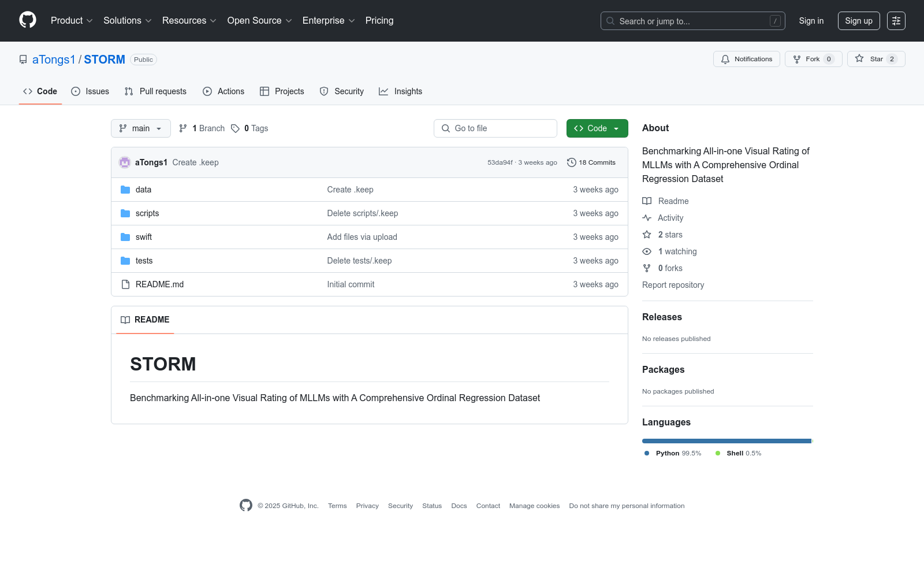The image size is (924, 578).
Task: Open the header settings sliders icon
Action: (x=896, y=21)
